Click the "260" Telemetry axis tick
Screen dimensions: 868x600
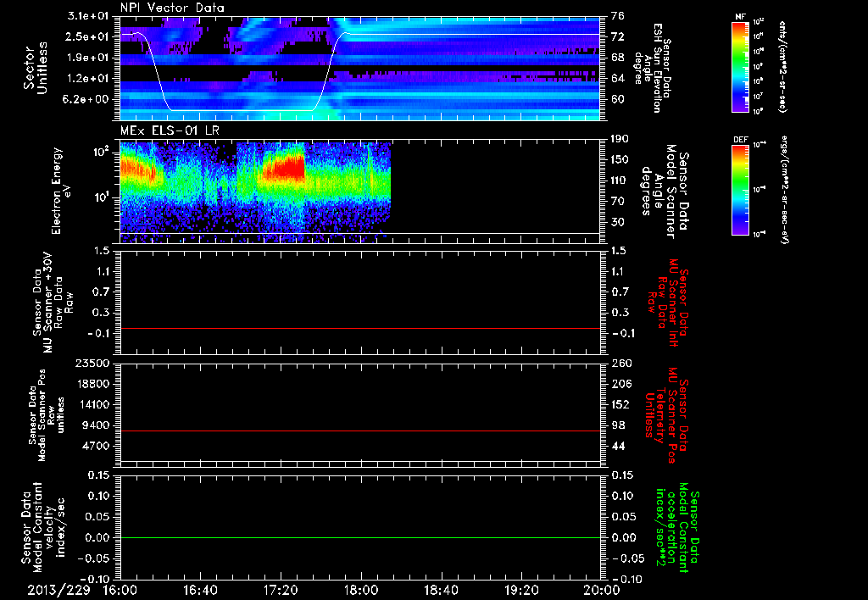(x=620, y=363)
